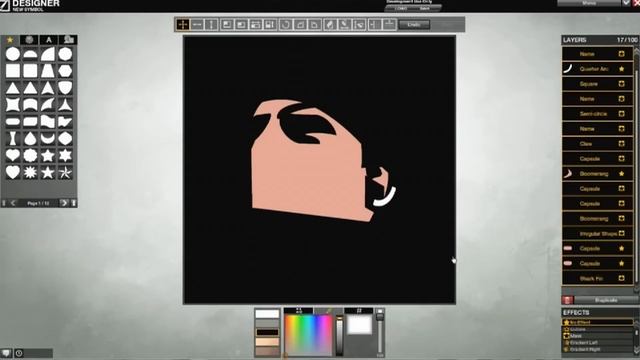Pick the peach skin-tone swatch
Viewport: 640px width, 360px height.
point(267,342)
